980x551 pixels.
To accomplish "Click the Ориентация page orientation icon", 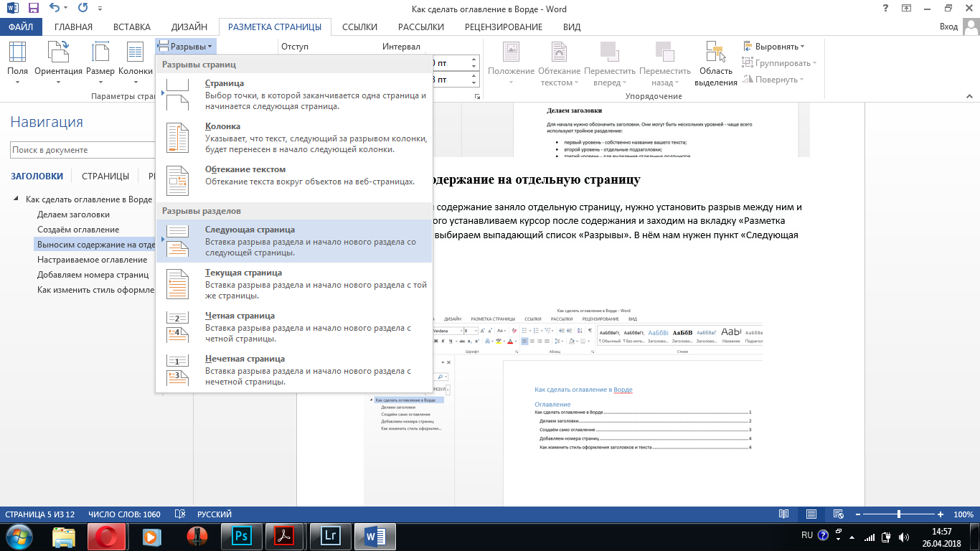I will pyautogui.click(x=58, y=62).
